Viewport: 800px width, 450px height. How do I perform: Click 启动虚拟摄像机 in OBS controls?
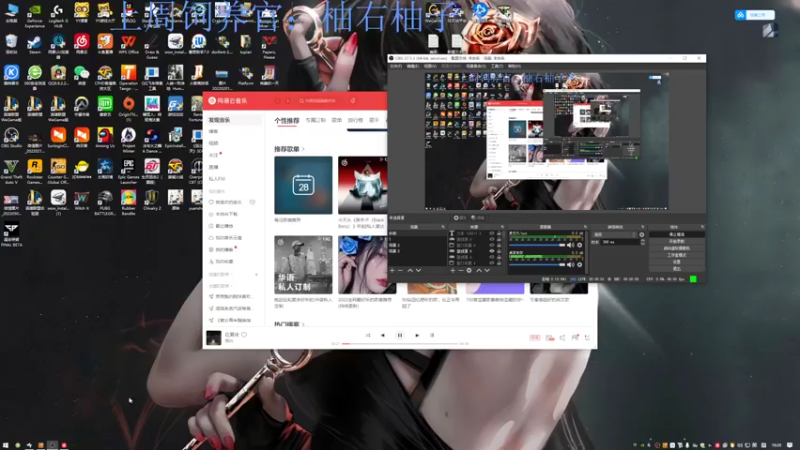point(677,248)
